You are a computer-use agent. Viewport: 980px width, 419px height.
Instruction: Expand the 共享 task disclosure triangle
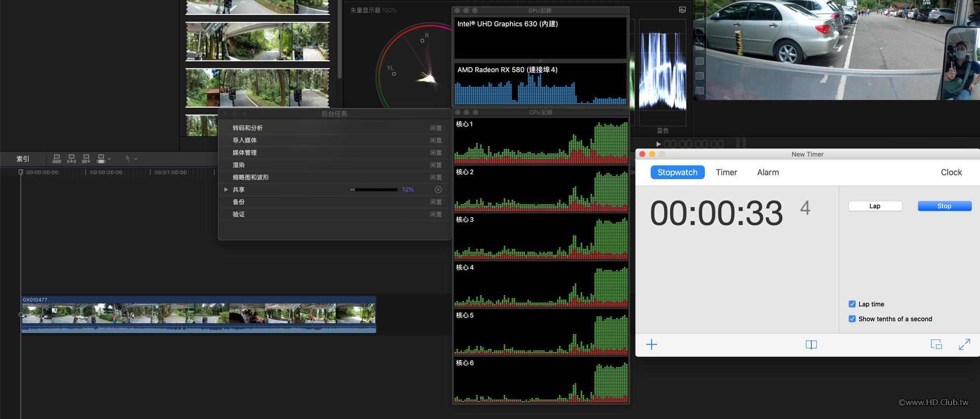tap(226, 190)
